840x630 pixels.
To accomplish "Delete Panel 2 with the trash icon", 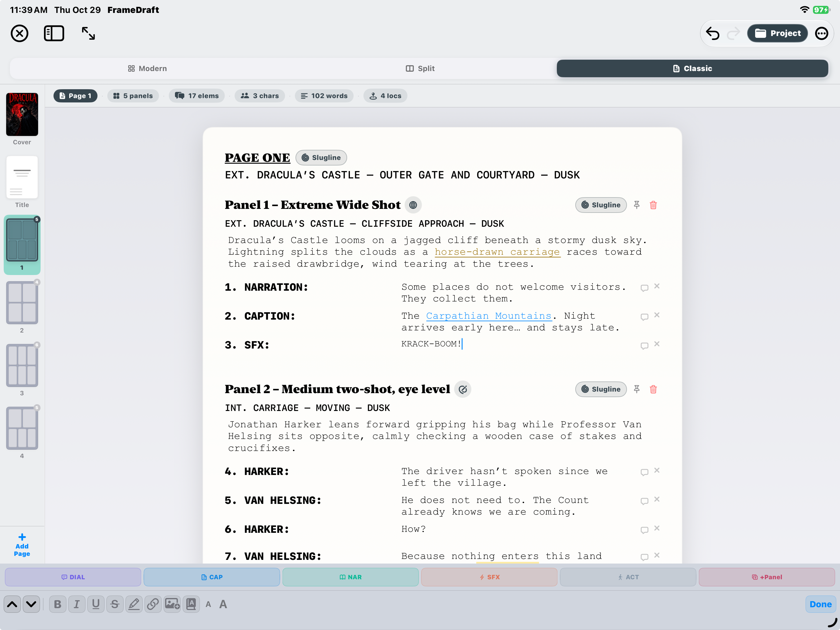I will pyautogui.click(x=653, y=389).
